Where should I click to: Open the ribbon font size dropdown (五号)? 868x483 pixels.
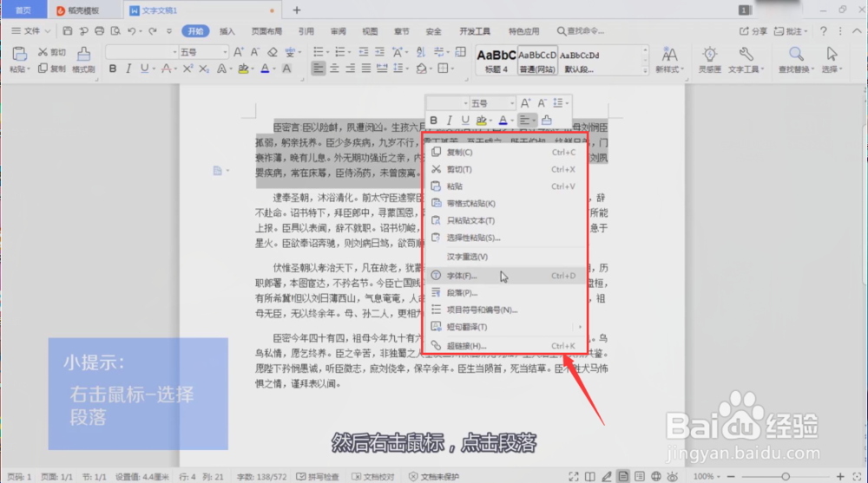point(226,52)
